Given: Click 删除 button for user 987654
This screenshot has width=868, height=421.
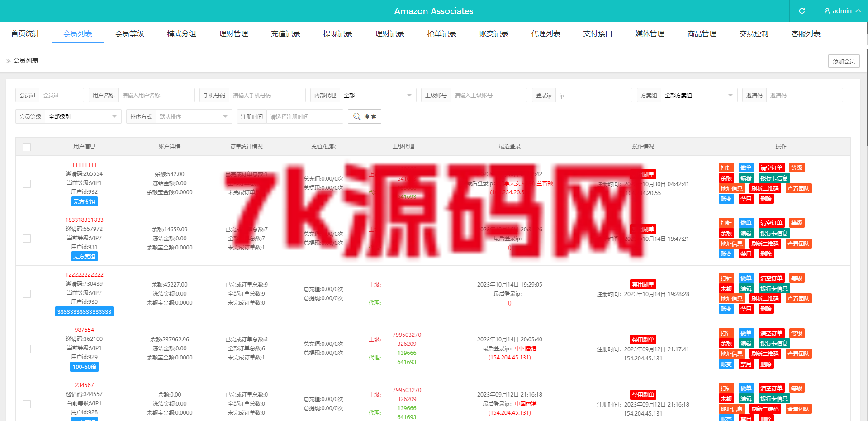Looking at the screenshot, I should (x=766, y=364).
